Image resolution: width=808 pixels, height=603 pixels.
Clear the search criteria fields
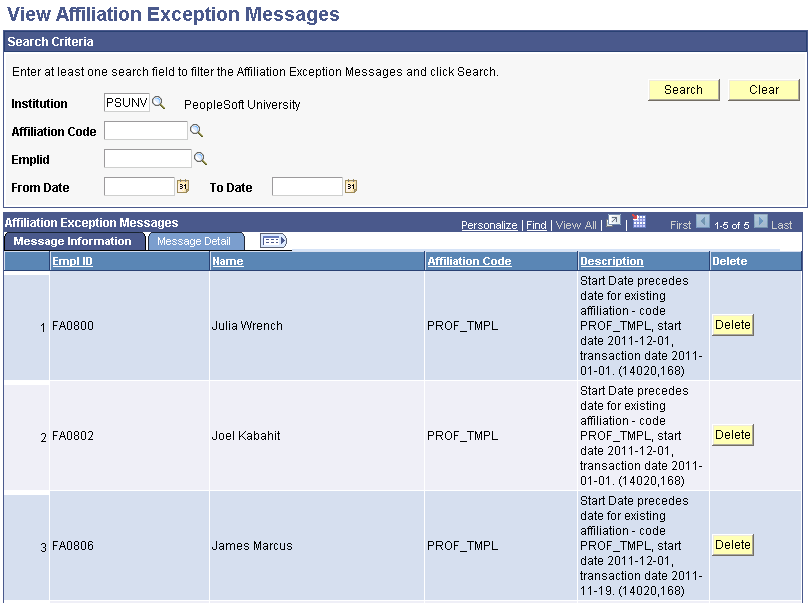click(x=763, y=89)
